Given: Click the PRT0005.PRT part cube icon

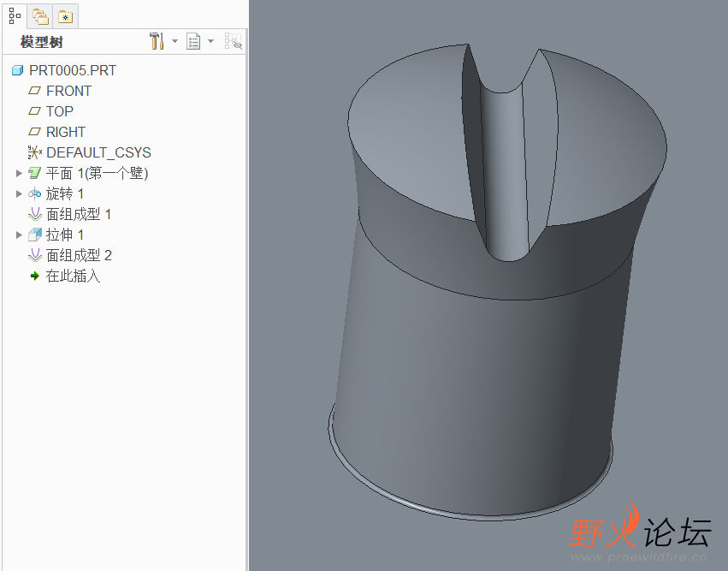Looking at the screenshot, I should click(x=17, y=70).
